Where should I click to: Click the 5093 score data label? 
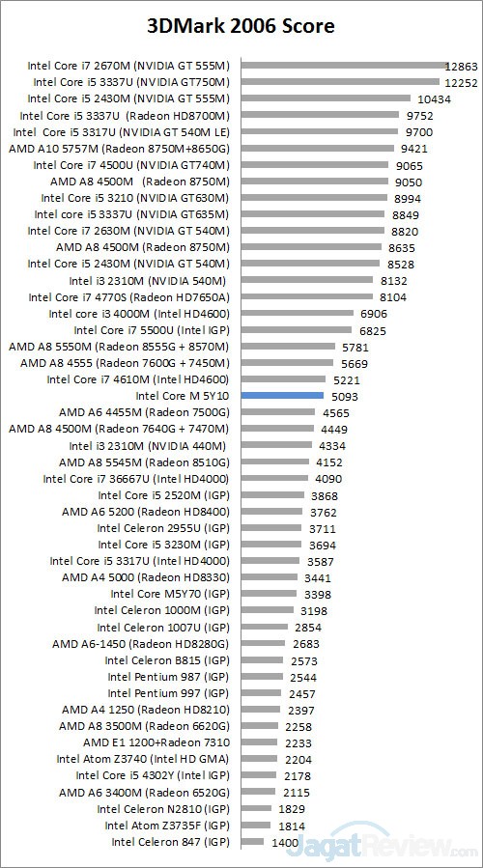click(x=345, y=397)
